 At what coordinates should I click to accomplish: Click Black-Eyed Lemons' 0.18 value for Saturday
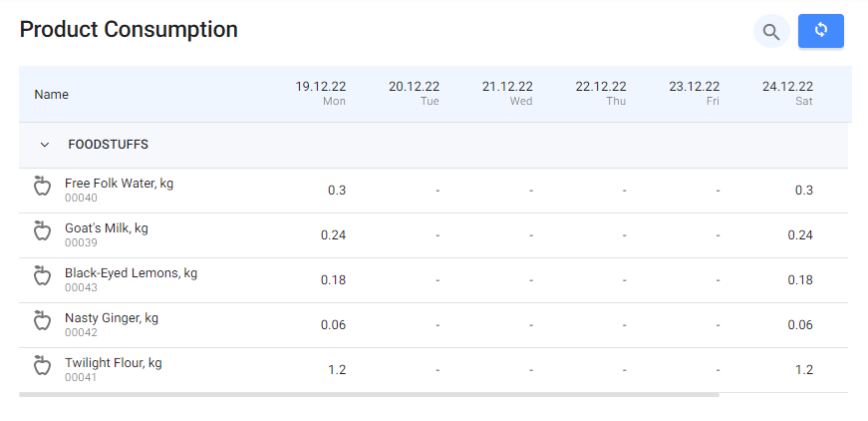click(800, 280)
